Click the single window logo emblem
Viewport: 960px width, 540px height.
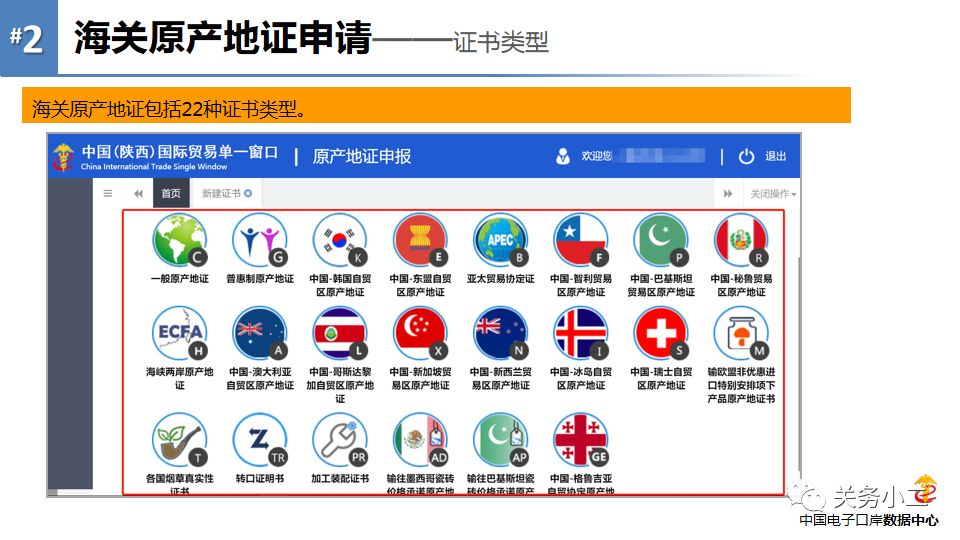[x=63, y=157]
